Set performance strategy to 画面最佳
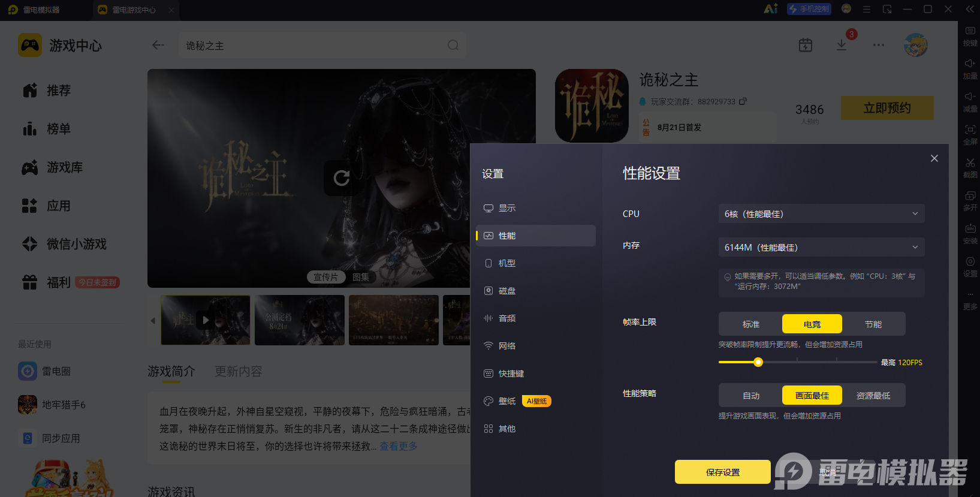Viewport: 980px width, 497px height. [x=812, y=396]
